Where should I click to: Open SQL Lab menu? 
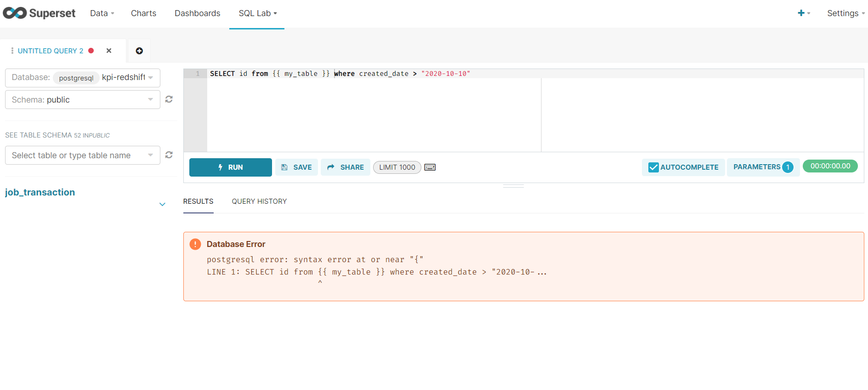click(x=257, y=13)
